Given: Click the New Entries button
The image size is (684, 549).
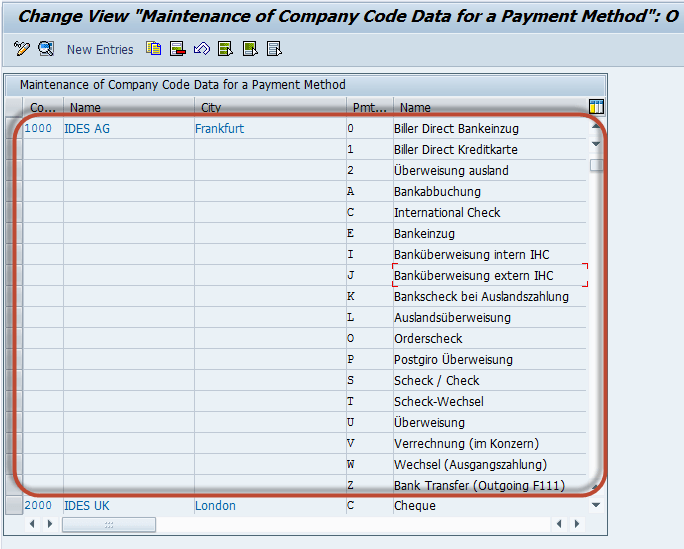Looking at the screenshot, I should tap(100, 49).
